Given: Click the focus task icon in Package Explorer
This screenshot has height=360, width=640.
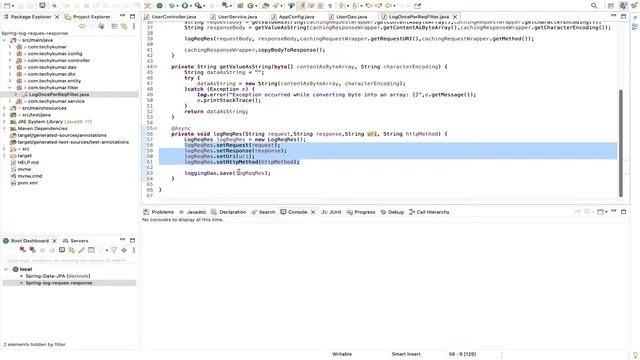Looking at the screenshot, I should tap(101, 26).
